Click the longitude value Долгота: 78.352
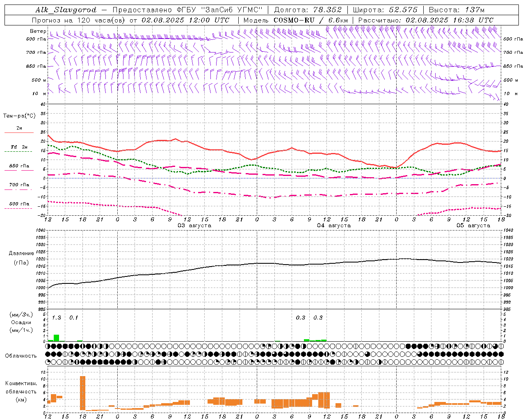This screenshot has width=525, height=420. point(308,10)
